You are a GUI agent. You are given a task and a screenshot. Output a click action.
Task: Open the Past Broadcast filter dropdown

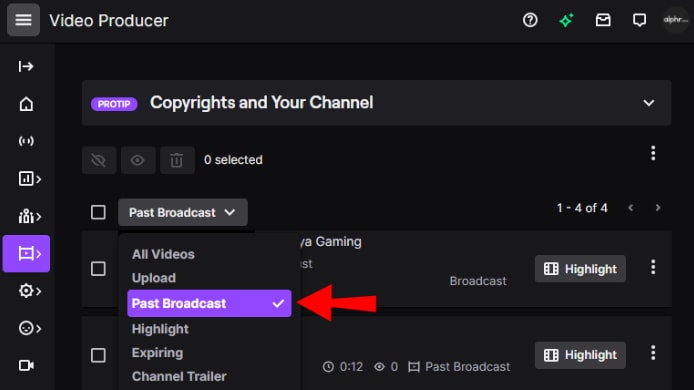click(x=183, y=212)
